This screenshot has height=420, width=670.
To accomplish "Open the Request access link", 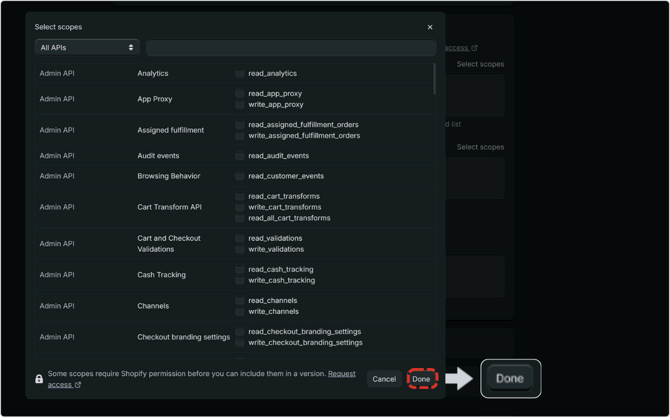I will point(341,374).
